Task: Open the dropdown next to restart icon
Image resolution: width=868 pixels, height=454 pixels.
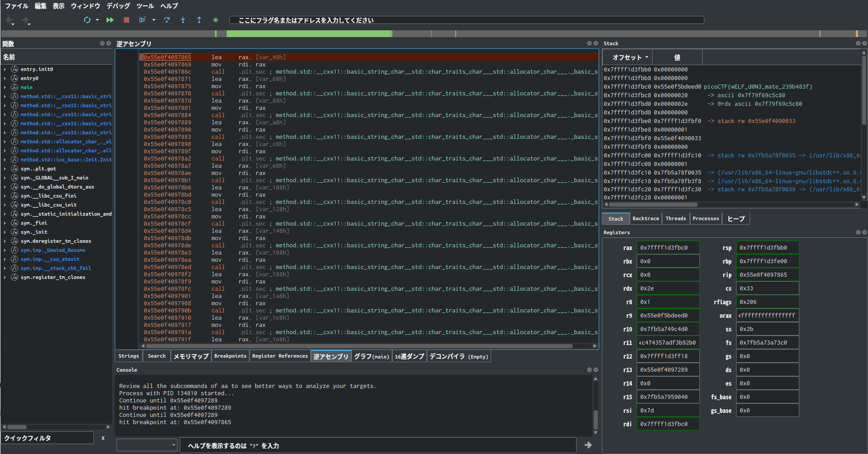Action: tap(97, 20)
